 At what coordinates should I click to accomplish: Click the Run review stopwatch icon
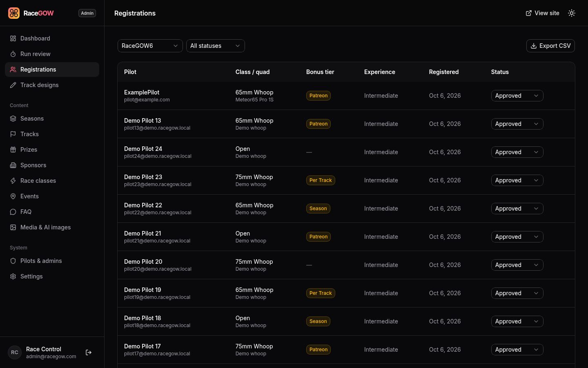click(x=13, y=54)
